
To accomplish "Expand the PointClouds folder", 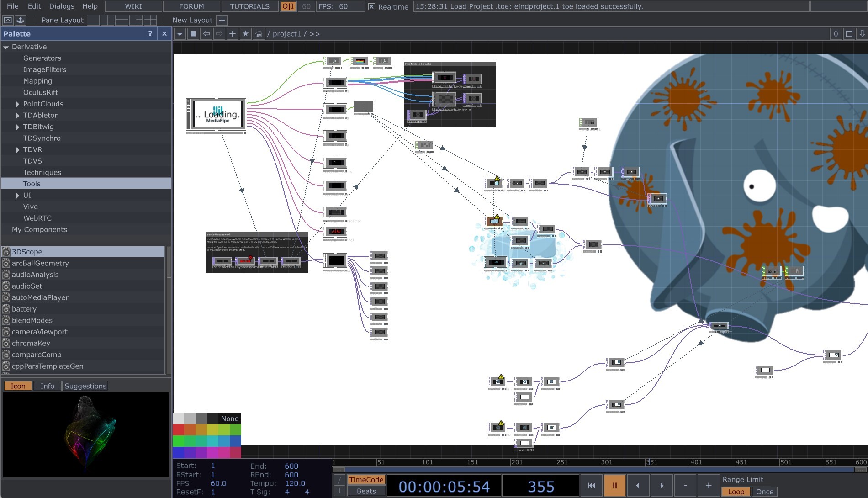I will (x=17, y=104).
